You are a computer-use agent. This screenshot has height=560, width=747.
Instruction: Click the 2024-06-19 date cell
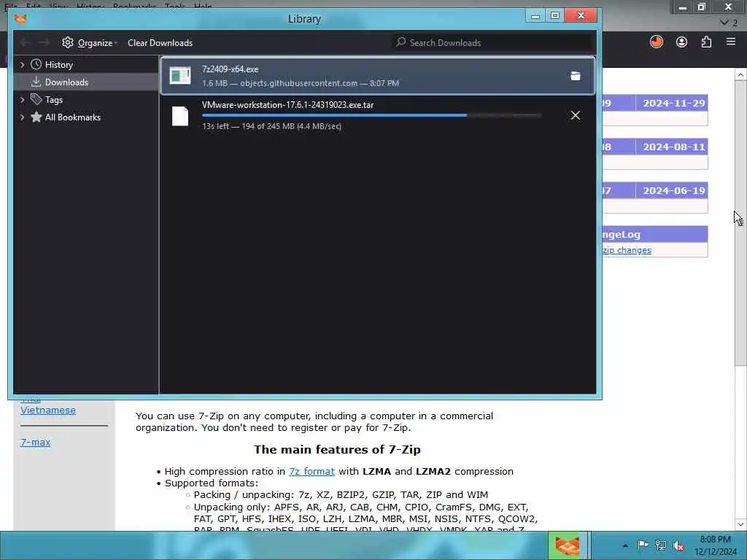672,190
